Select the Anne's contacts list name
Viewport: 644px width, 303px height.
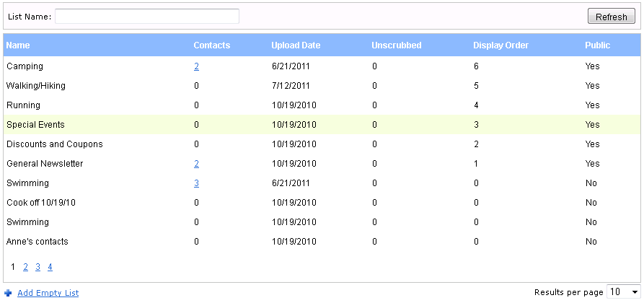(38, 242)
